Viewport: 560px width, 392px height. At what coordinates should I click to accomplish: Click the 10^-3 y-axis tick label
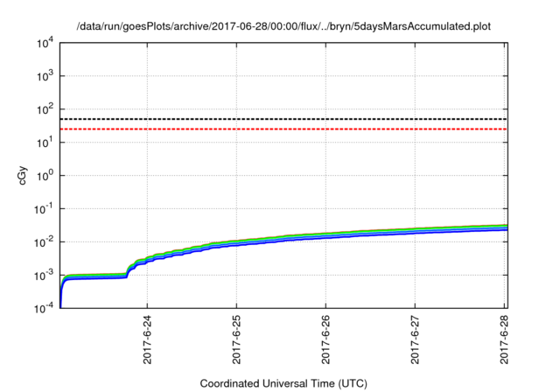point(44,276)
